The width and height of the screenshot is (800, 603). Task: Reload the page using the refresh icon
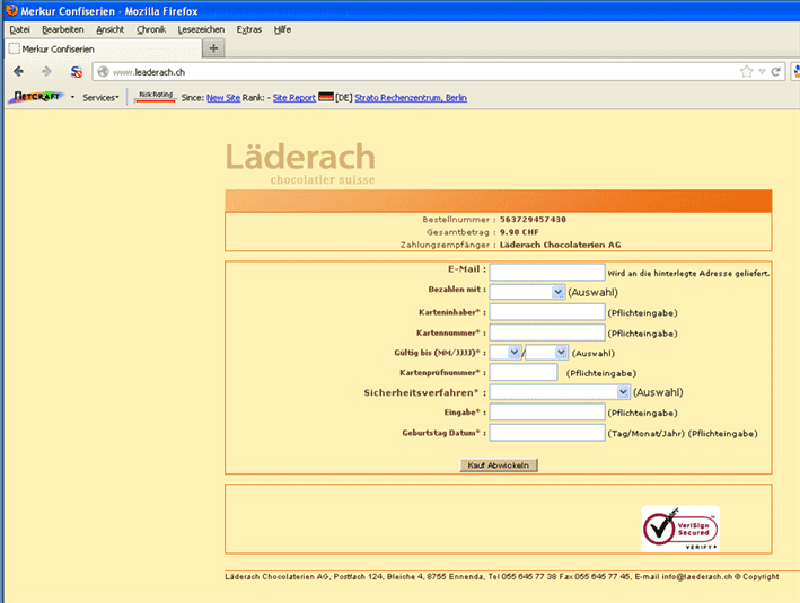point(776,72)
